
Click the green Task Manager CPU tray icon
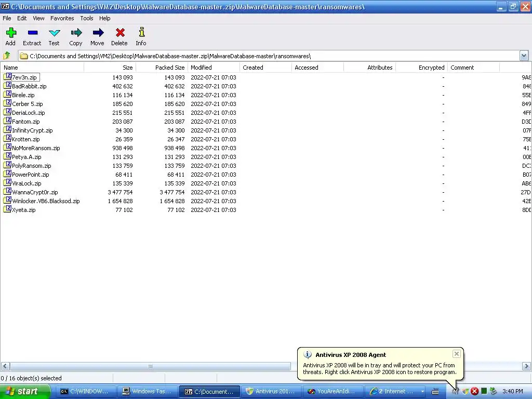pos(484,391)
